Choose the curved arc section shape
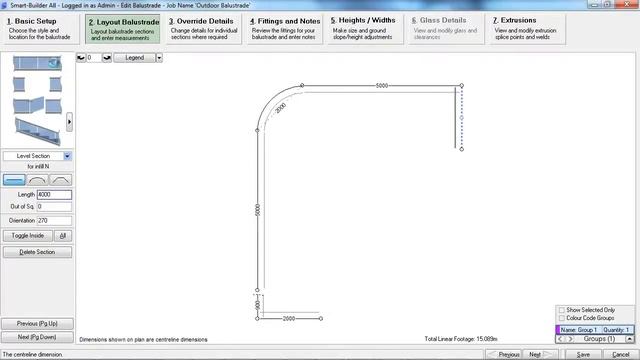Screen dimensions: 640x360 pyautogui.click(x=37, y=180)
